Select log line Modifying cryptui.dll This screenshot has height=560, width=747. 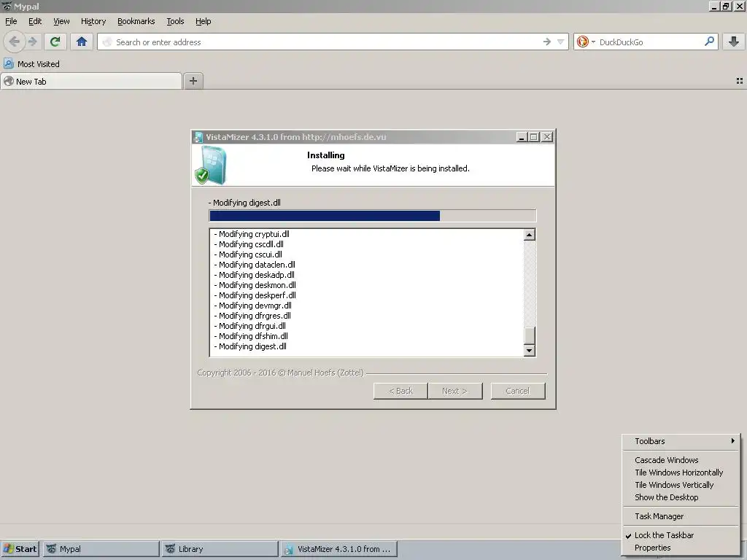(252, 234)
